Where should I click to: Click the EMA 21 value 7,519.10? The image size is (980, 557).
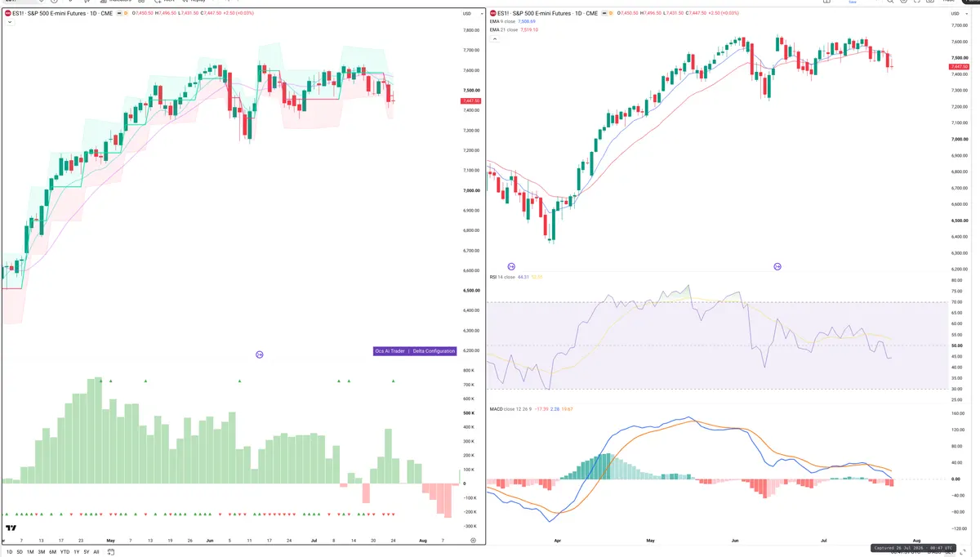(528, 30)
